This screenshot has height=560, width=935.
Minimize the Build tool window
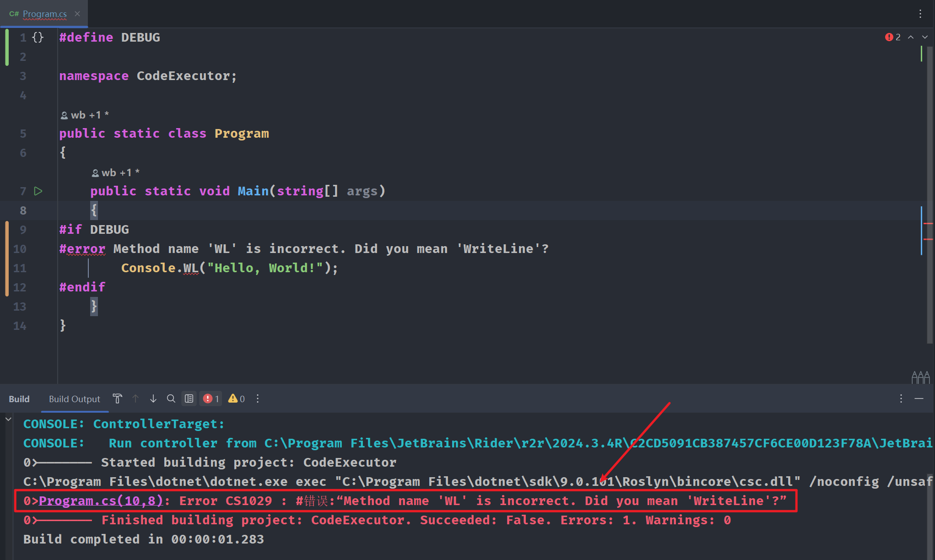(x=919, y=398)
